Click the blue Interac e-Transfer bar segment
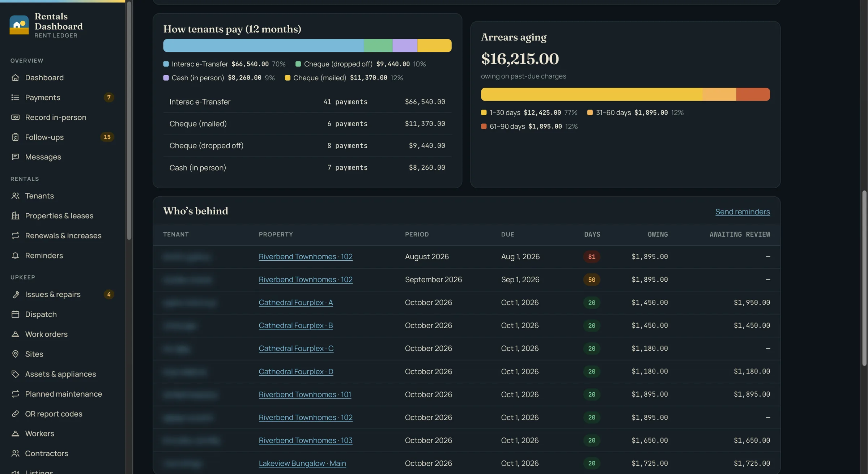The height and width of the screenshot is (474, 868). coord(263,46)
